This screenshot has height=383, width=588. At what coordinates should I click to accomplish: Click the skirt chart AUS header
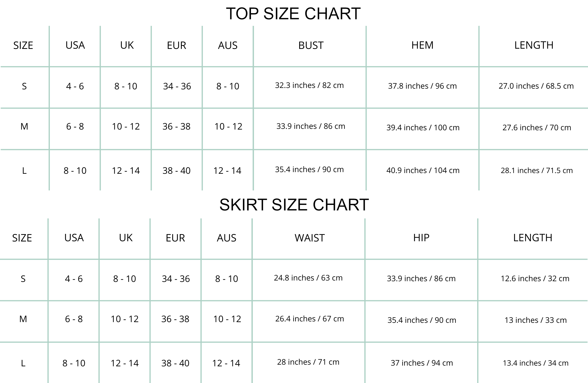click(x=226, y=238)
